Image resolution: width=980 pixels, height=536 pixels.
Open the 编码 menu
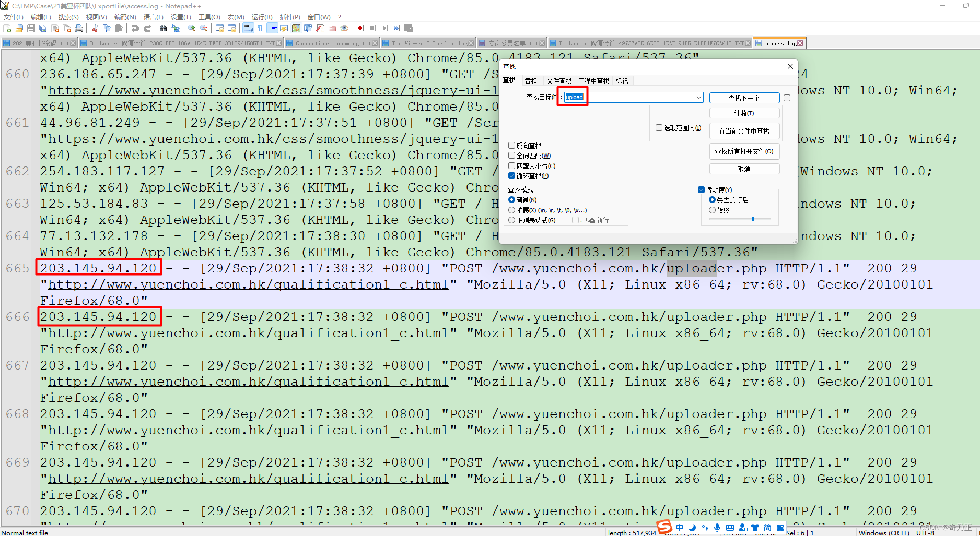(125, 17)
